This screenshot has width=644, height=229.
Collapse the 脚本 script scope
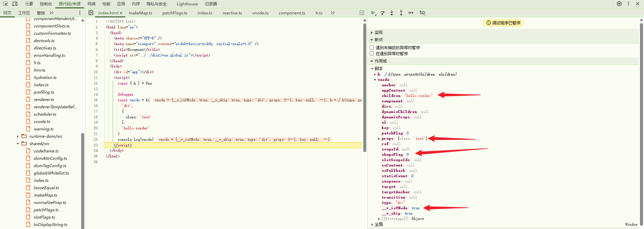(x=373, y=68)
